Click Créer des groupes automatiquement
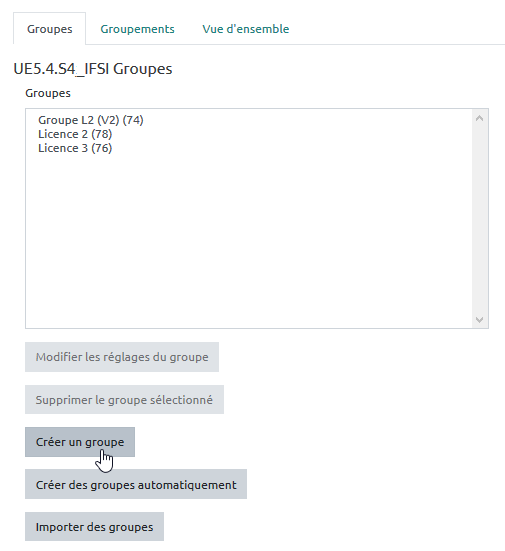 (136, 484)
